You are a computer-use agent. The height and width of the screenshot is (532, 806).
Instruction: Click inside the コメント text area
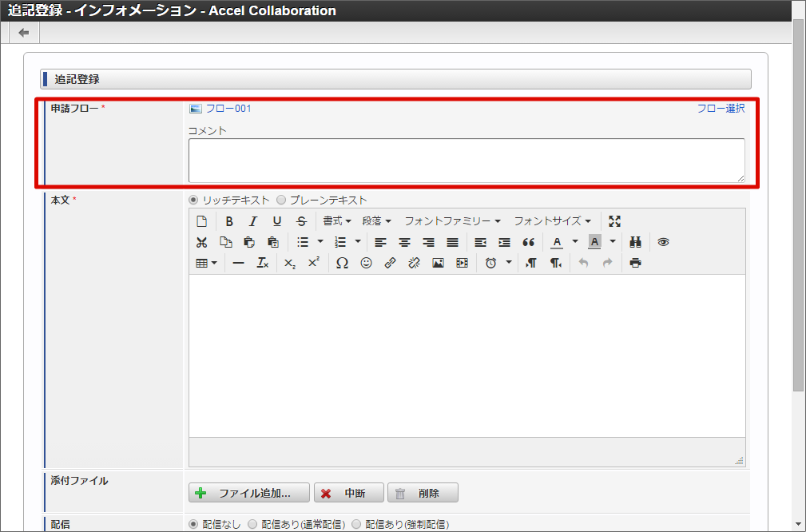tap(467, 158)
